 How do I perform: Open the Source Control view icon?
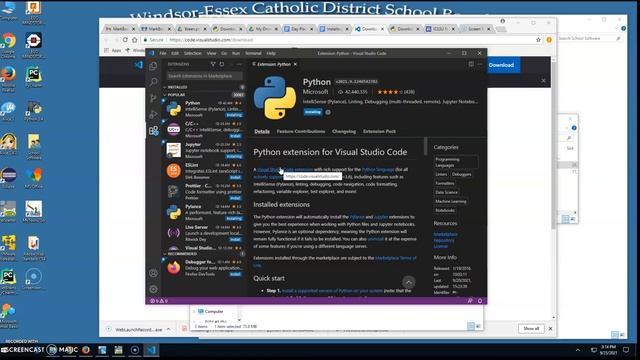click(x=153, y=98)
